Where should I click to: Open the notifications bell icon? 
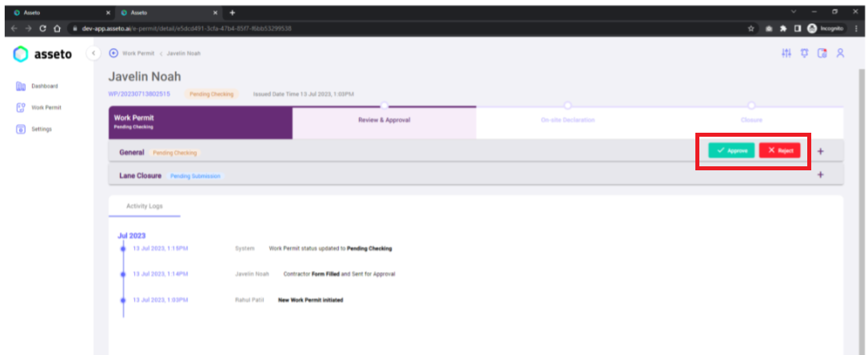tap(804, 53)
